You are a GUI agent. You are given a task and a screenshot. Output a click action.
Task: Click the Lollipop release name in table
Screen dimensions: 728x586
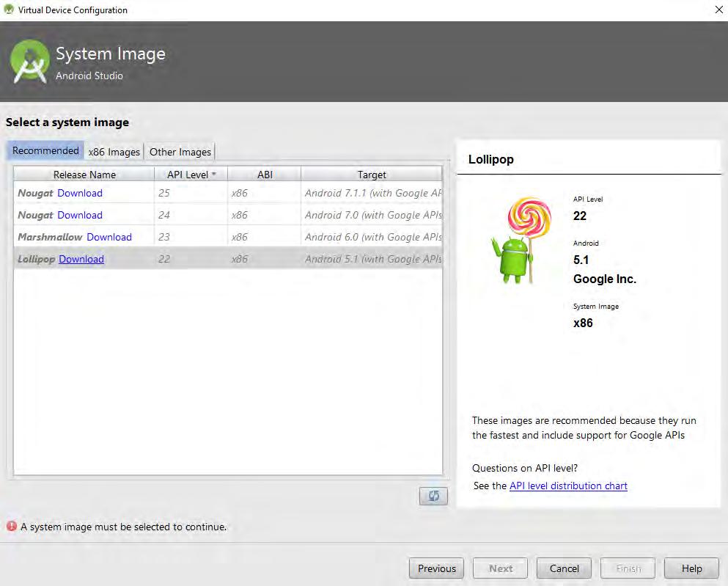36,259
